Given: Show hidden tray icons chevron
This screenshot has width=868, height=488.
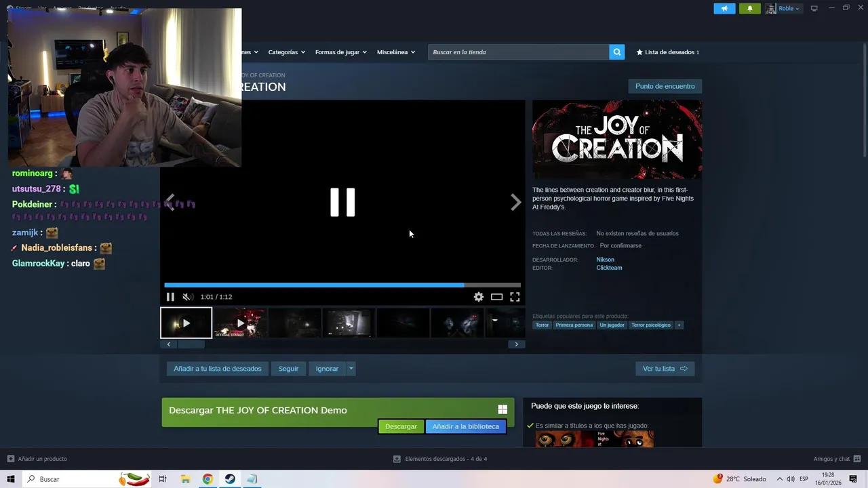Looking at the screenshot, I should (779, 479).
